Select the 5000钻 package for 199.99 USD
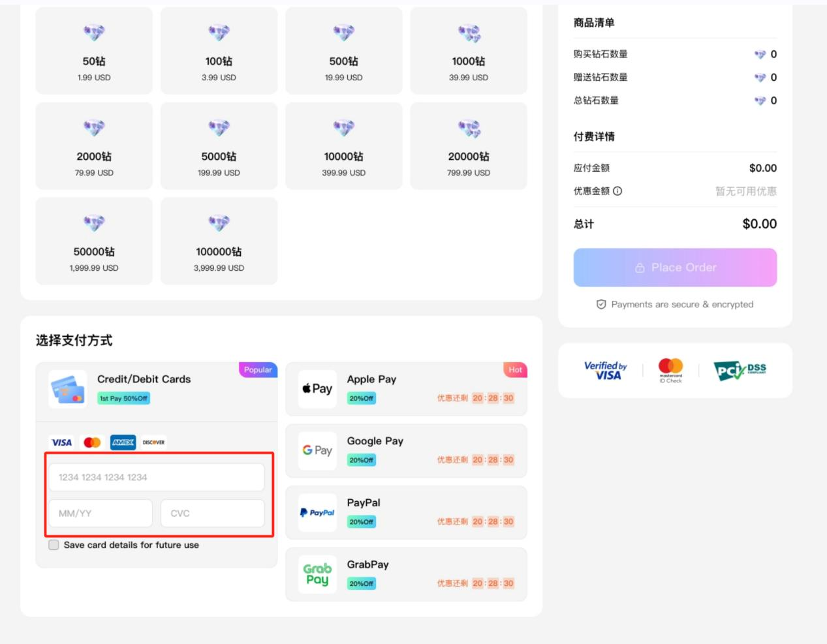 pyautogui.click(x=219, y=146)
